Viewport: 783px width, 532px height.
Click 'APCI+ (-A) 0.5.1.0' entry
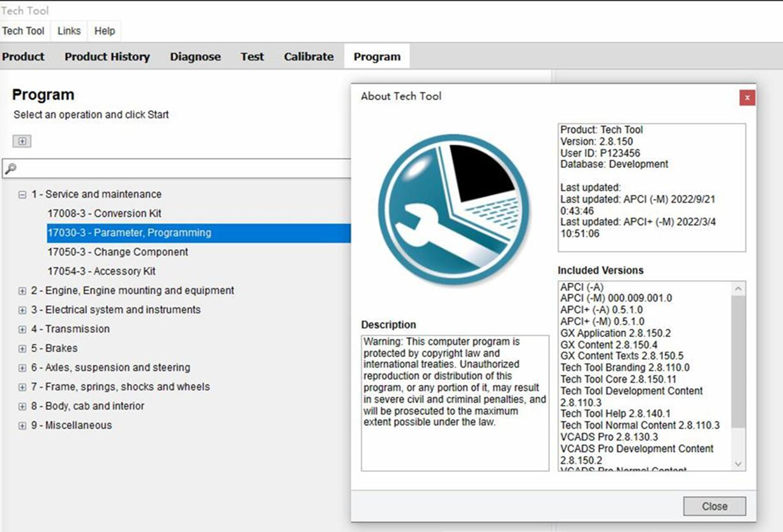(602, 310)
